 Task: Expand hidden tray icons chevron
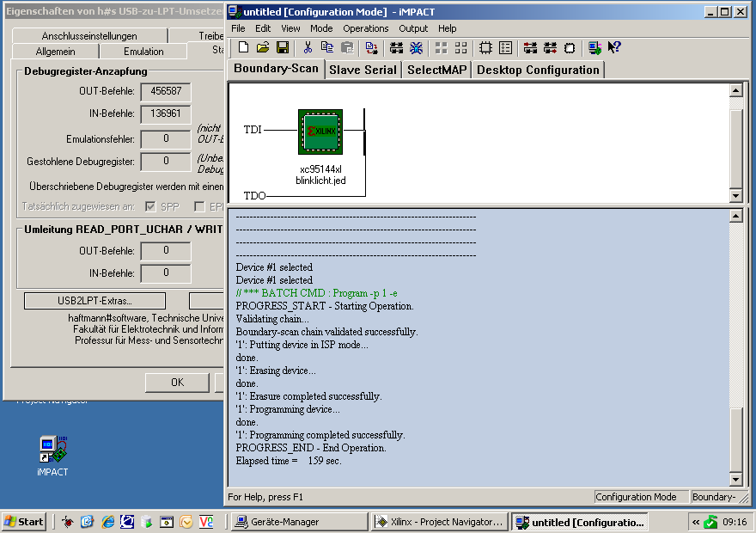coord(696,522)
